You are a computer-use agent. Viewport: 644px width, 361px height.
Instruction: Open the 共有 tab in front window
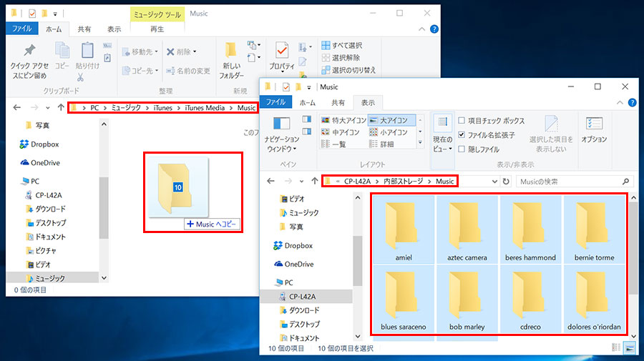click(338, 102)
